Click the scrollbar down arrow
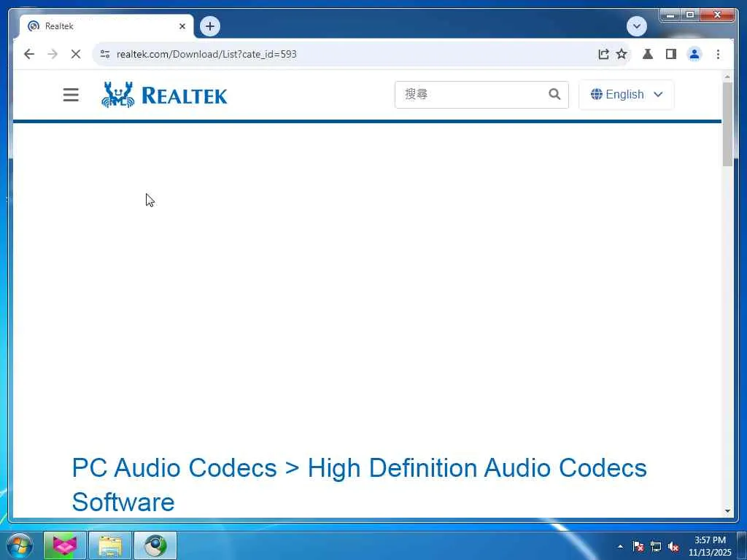Image resolution: width=747 pixels, height=560 pixels. pyautogui.click(x=727, y=511)
